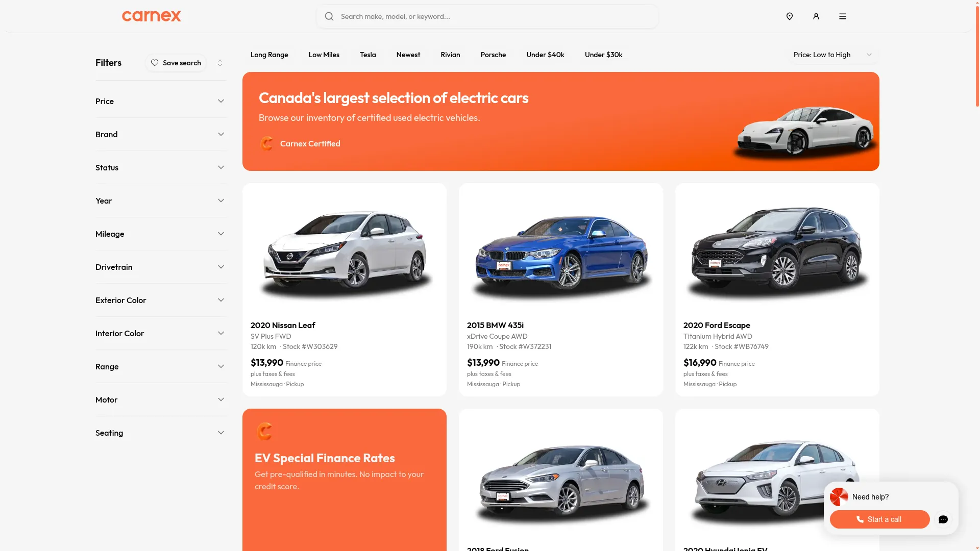Expand the Brand filter
Image resolution: width=980 pixels, height=551 pixels.
(161, 134)
